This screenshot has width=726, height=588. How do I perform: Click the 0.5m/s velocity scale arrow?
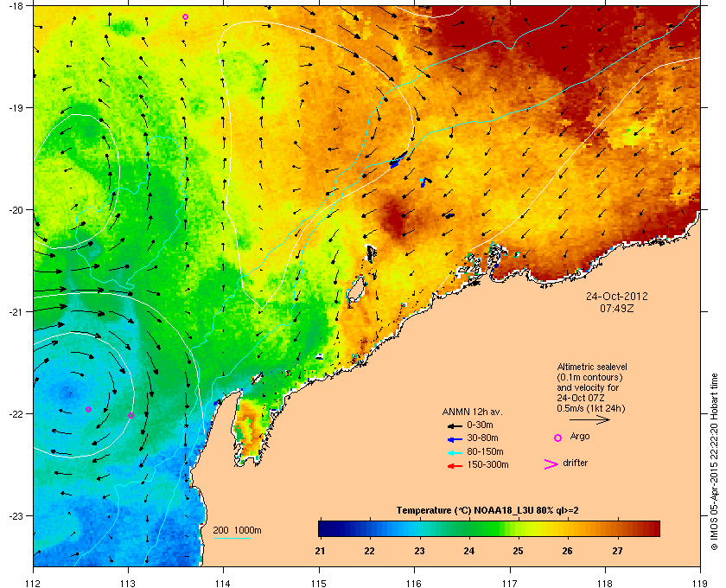click(x=589, y=419)
